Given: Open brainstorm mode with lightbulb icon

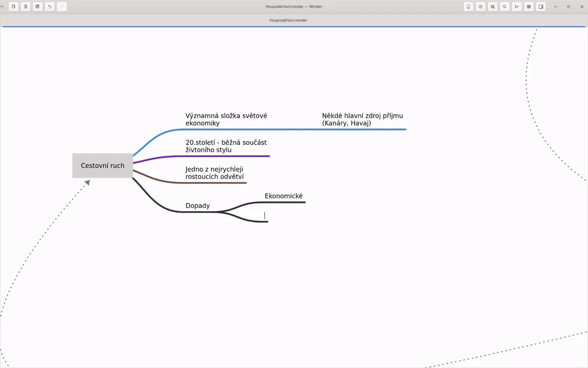Looking at the screenshot, I should point(469,6).
